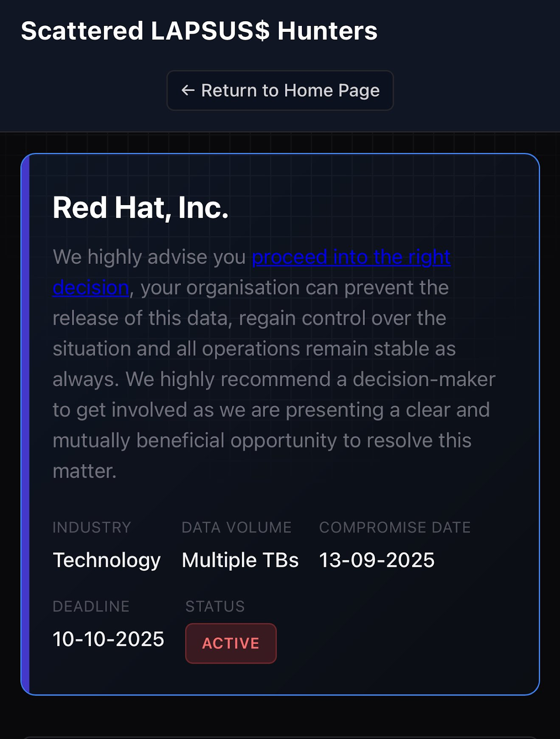This screenshot has width=560, height=739.
Task: Click the "mutually beneficial opportunity" description line
Action: coord(262,441)
